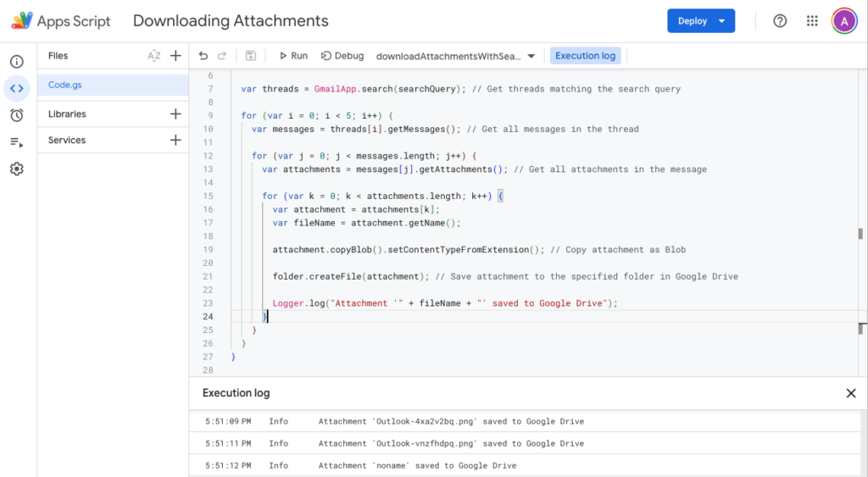Open the Google apps grid icon
This screenshot has height=477, width=868.
coord(812,21)
